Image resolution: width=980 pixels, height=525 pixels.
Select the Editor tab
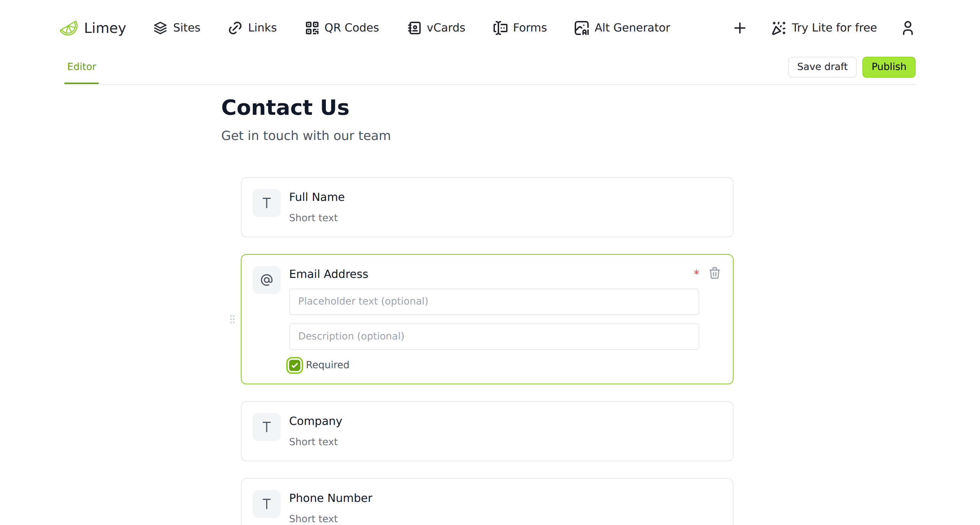(x=82, y=66)
